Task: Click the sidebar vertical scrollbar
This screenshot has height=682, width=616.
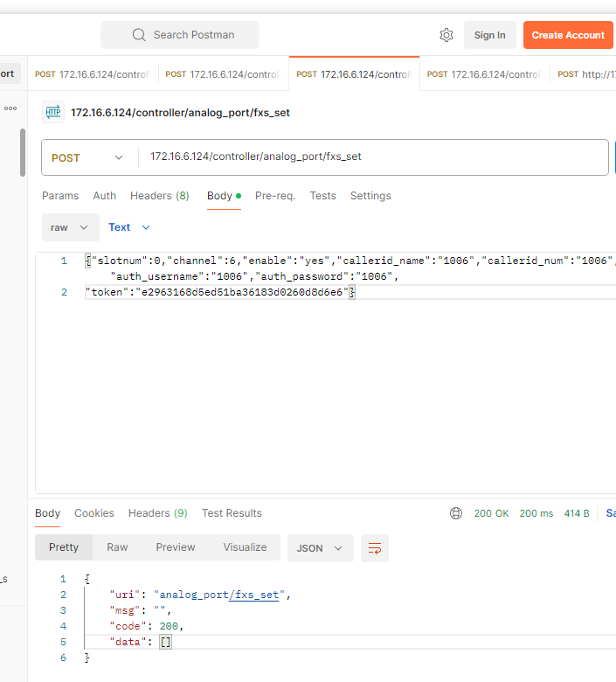Action: pyautogui.click(x=23, y=152)
